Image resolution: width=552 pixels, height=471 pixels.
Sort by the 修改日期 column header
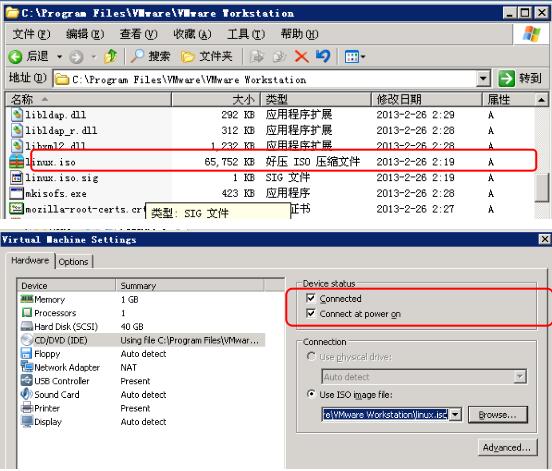pos(426,100)
